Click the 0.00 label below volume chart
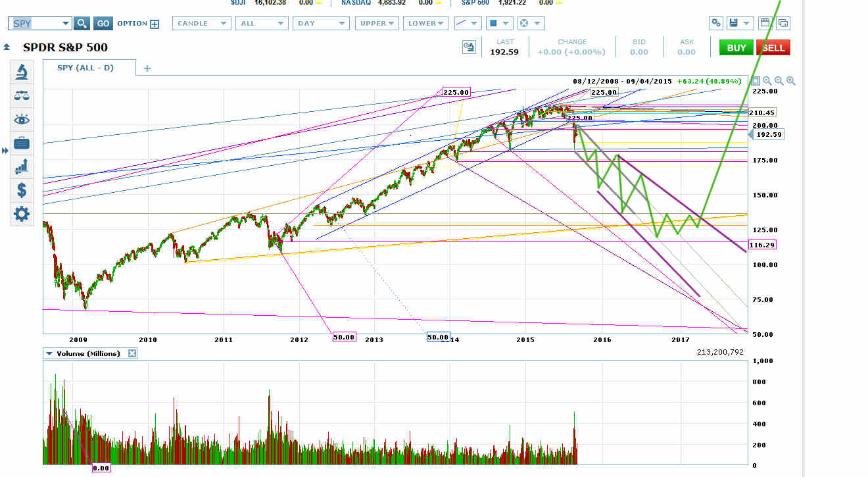The image size is (868, 477). (101, 468)
